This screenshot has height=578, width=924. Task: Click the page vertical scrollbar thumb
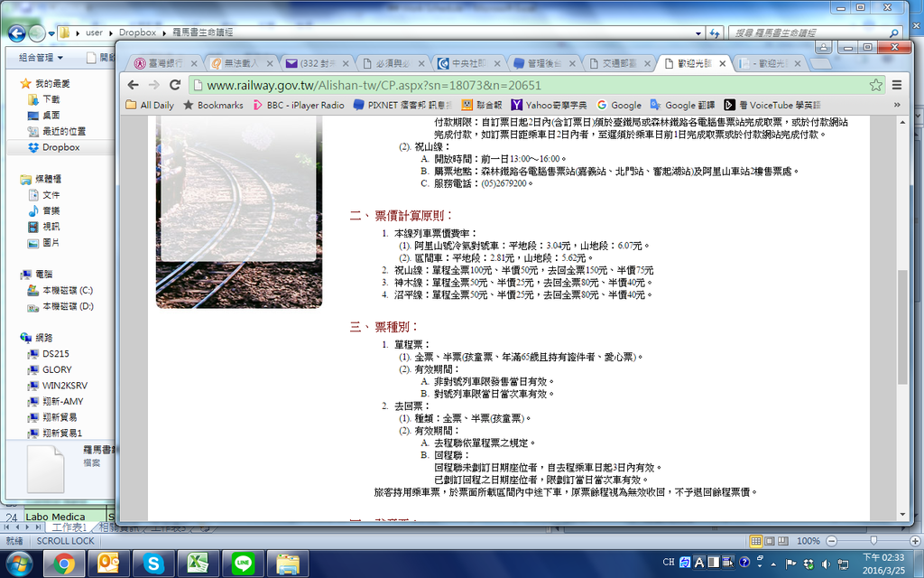[x=902, y=327]
